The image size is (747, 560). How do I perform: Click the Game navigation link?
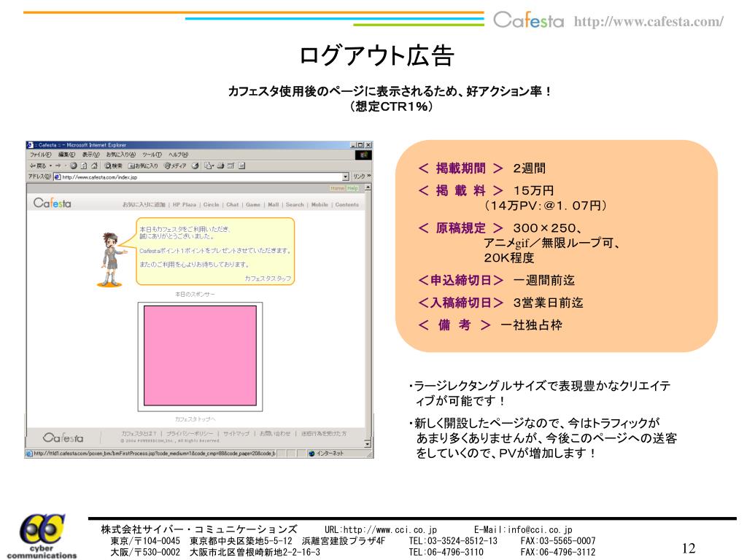(253, 205)
